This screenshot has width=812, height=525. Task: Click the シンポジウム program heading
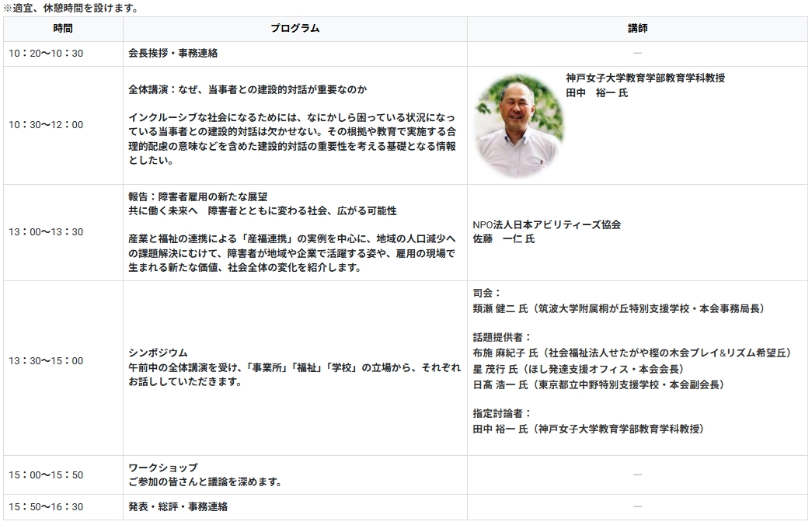(x=158, y=353)
